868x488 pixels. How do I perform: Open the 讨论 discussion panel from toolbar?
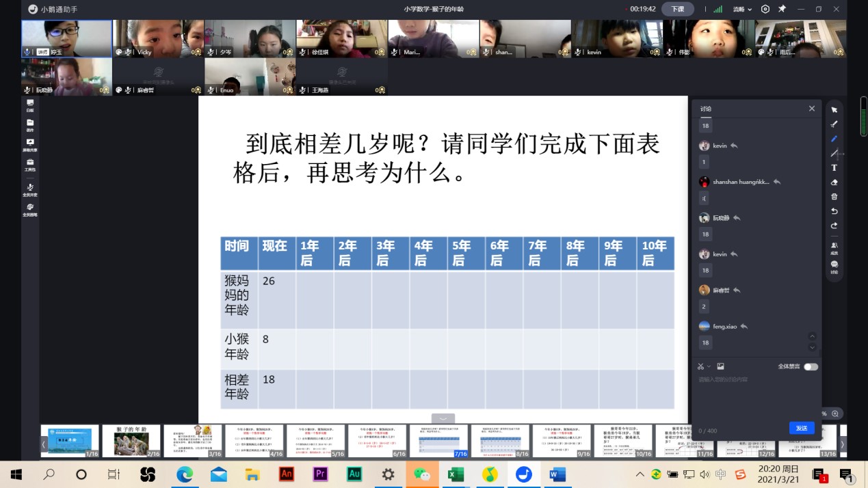834,267
